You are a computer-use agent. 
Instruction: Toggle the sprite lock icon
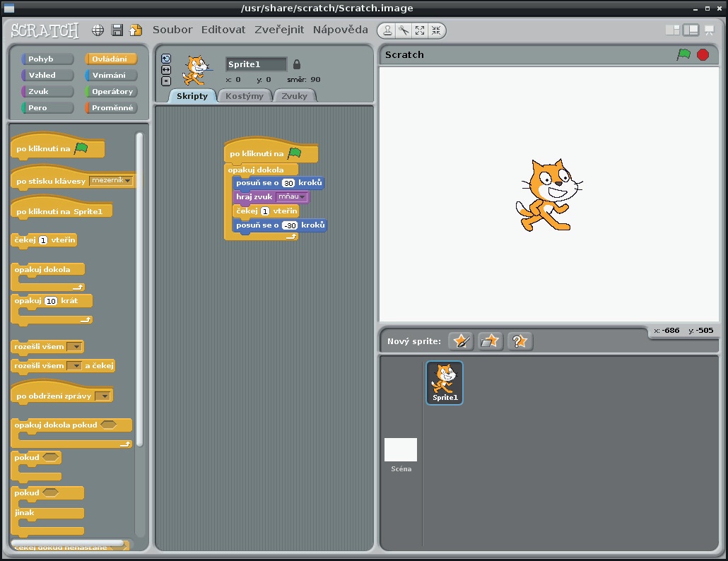[297, 64]
